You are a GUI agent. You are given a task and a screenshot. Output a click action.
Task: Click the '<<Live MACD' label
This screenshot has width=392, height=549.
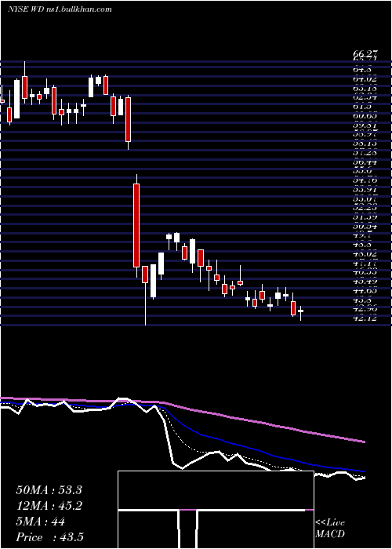(330, 529)
